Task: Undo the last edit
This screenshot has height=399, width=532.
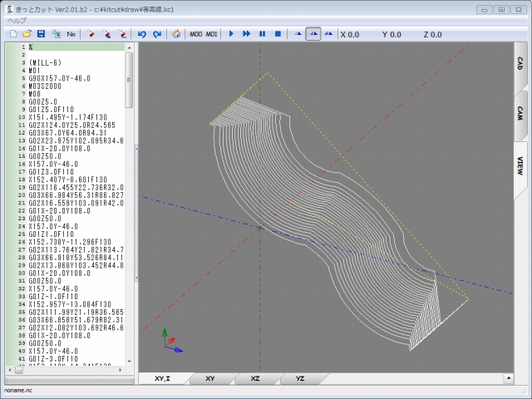Action: [x=142, y=34]
